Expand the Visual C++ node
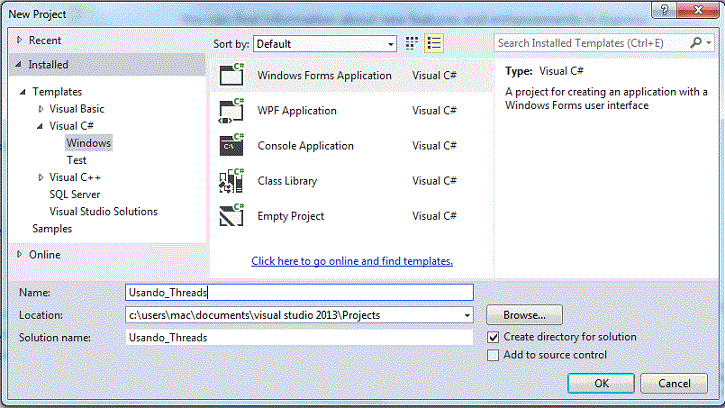This screenshot has height=408, width=725. point(41,178)
